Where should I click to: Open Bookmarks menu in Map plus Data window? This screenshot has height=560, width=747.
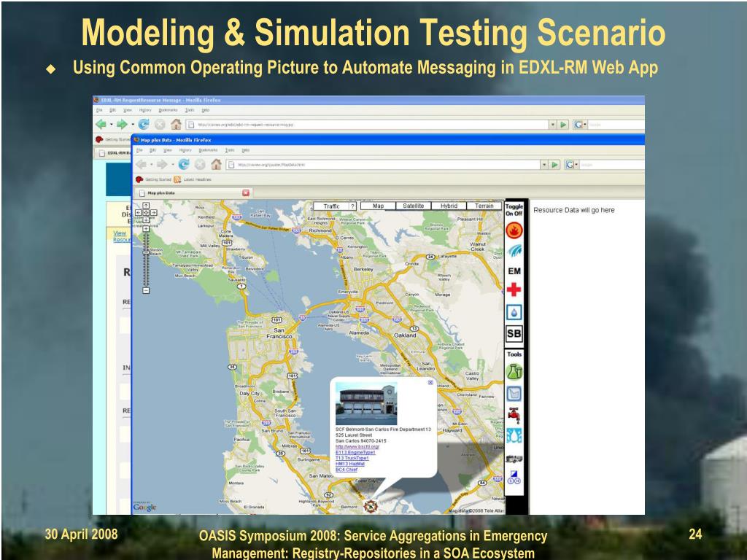coord(208,150)
